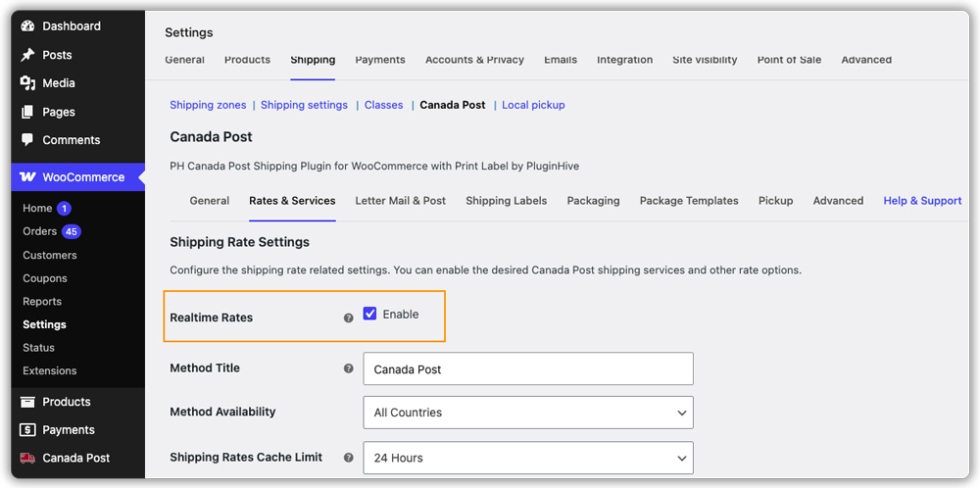
Task: Switch to Canada Post General tab
Action: click(210, 201)
